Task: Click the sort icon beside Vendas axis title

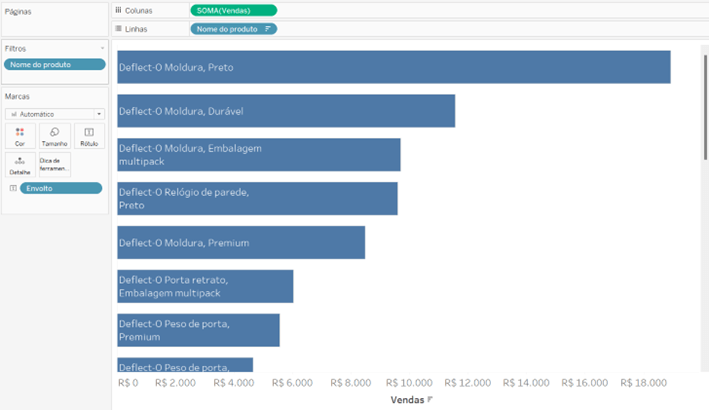Action: 430,399
